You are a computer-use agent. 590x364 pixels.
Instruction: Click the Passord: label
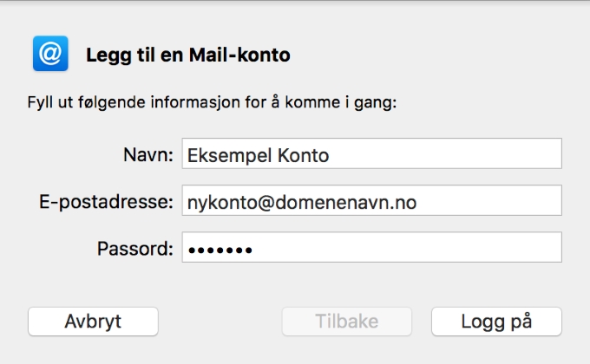(135, 249)
